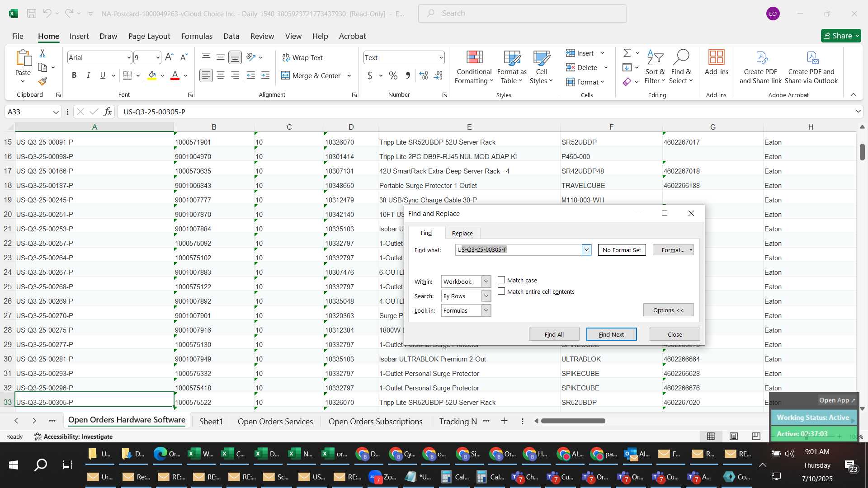The image size is (868, 488).
Task: Toggle Bottom Align in Alignment group
Action: (x=235, y=57)
